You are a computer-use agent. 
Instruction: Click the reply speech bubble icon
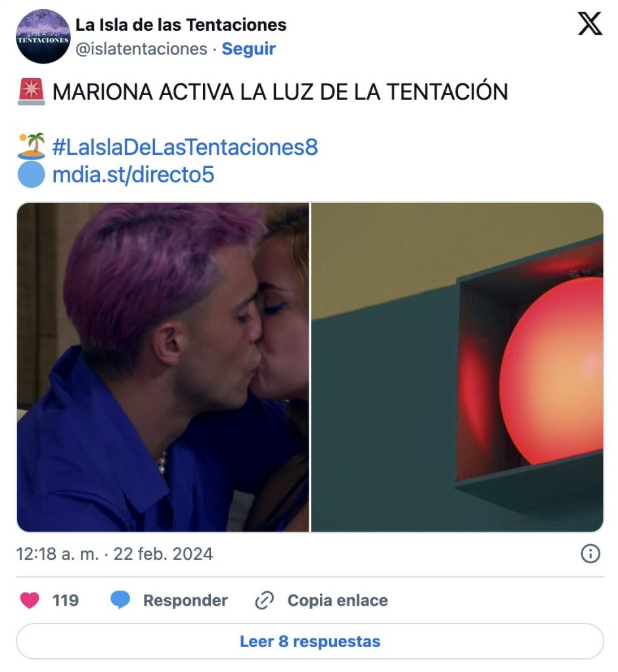coord(120,600)
